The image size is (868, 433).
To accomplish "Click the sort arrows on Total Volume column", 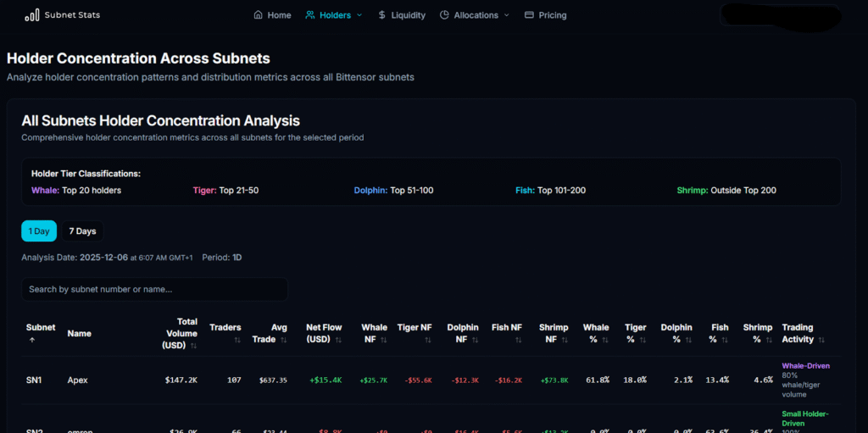I will (x=194, y=346).
